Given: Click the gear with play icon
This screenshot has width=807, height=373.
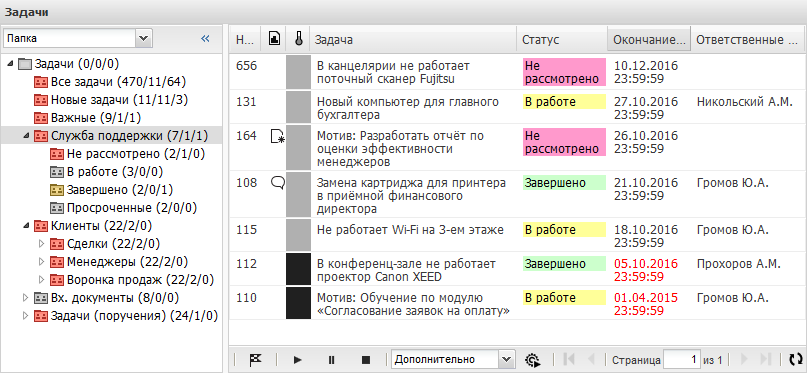Looking at the screenshot, I should click(x=533, y=360).
